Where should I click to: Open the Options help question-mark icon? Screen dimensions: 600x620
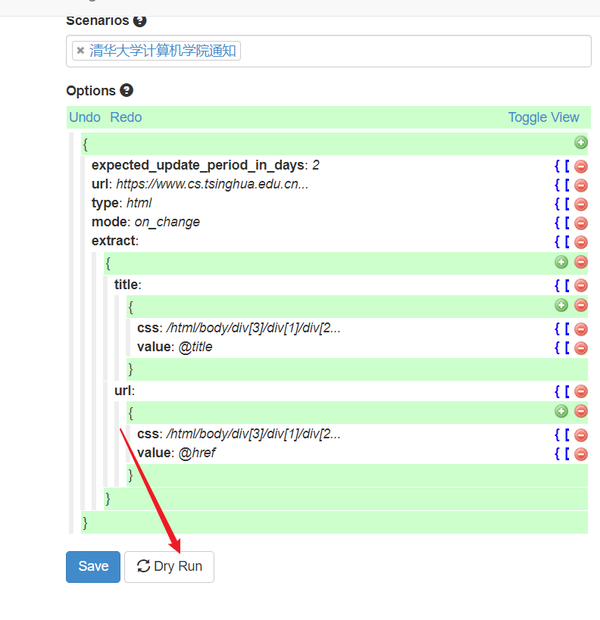127,91
